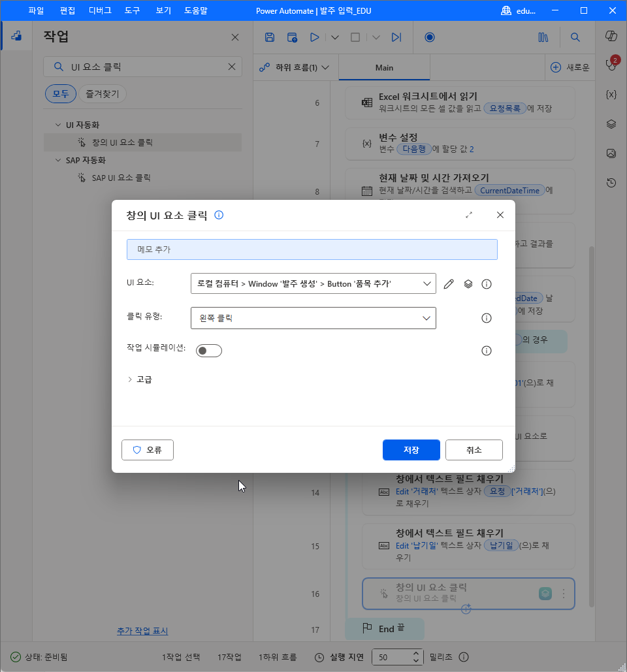Click the 저장 button
Screen dimensions: 627x672
pos(411,449)
